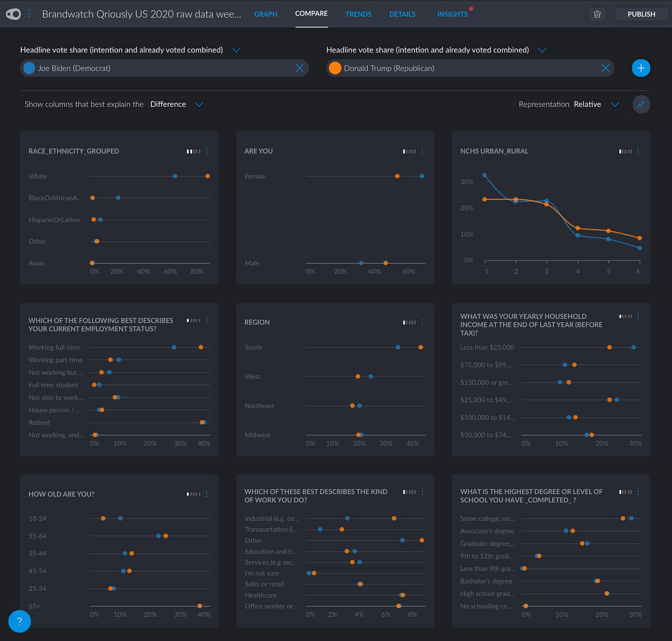This screenshot has width=672, height=641.
Task: Click the PUBLISH button
Action: click(x=641, y=14)
